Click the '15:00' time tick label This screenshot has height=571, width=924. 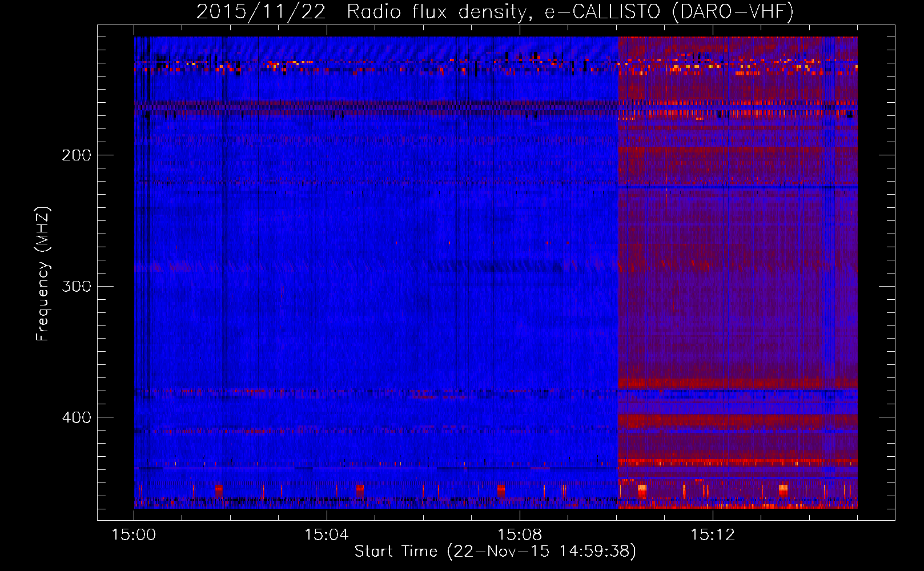pos(134,535)
